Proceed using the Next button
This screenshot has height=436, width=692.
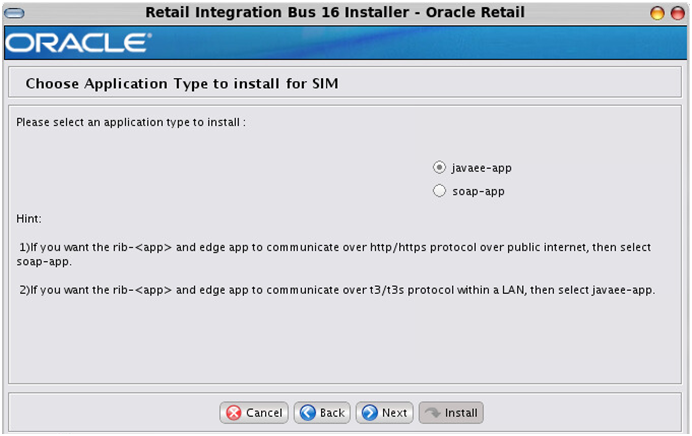[x=384, y=413]
